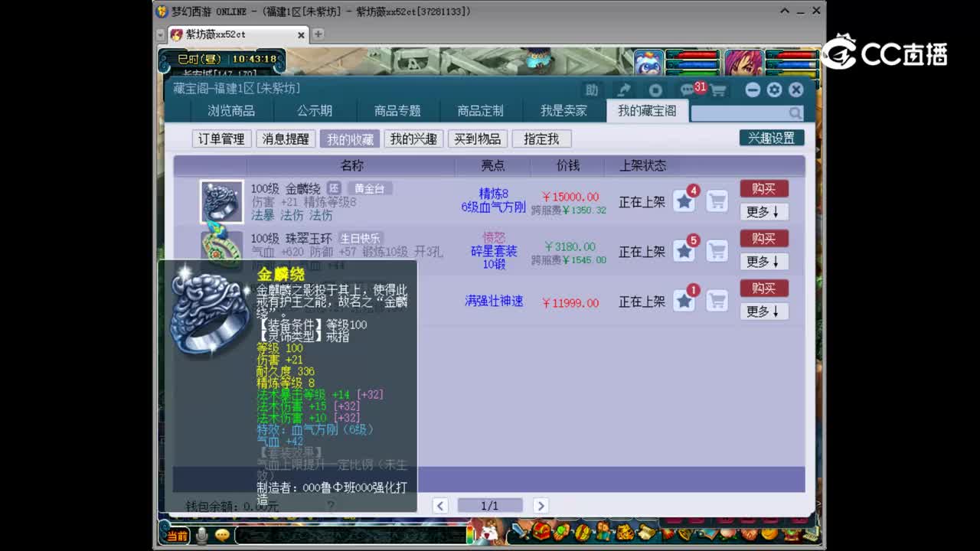The height and width of the screenshot is (551, 980).
Task: Click the 上架状态 column header
Action: coord(642,165)
